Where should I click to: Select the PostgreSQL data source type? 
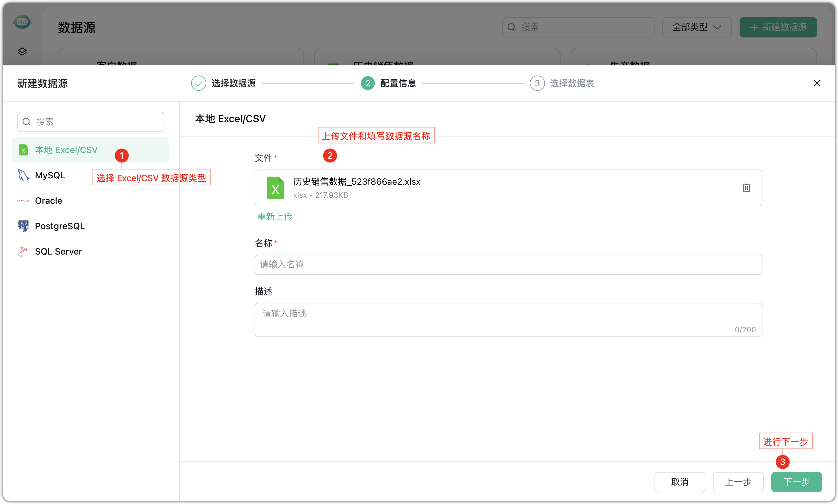pos(59,226)
